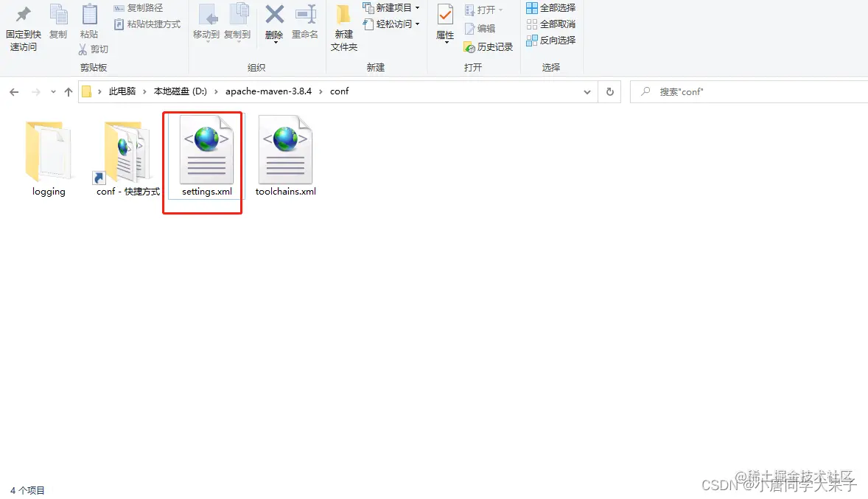Image resolution: width=868 pixels, height=499 pixels.
Task: Click the Paste (粘贴) clipboard icon
Action: click(x=89, y=15)
